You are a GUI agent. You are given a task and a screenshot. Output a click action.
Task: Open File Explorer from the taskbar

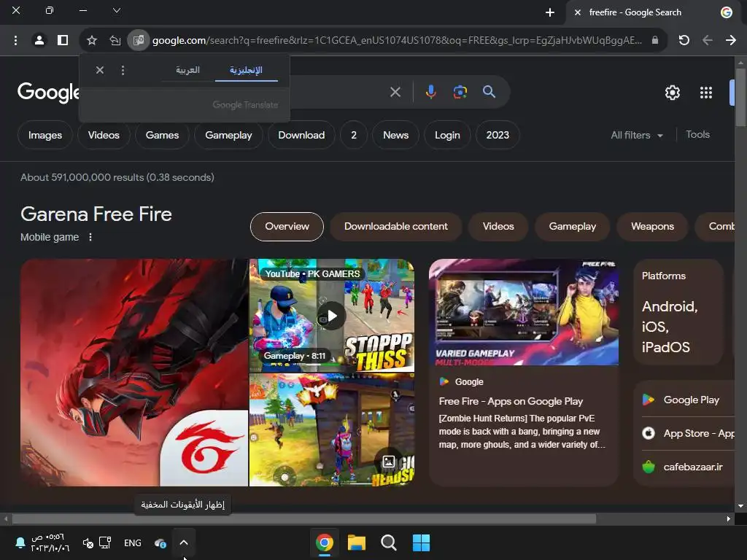[356, 542]
